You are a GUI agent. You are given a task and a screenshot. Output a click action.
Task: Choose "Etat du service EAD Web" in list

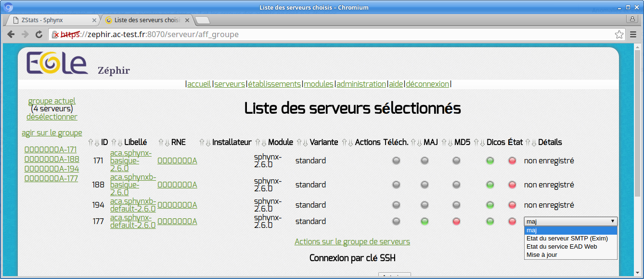[x=561, y=246]
